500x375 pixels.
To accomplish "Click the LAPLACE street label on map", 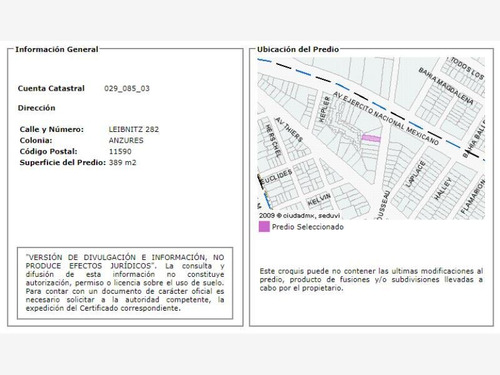I will tap(415, 173).
